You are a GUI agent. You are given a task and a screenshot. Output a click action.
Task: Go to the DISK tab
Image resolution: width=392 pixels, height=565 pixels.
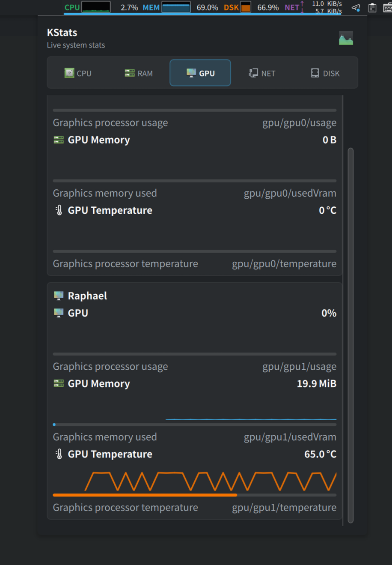(325, 73)
